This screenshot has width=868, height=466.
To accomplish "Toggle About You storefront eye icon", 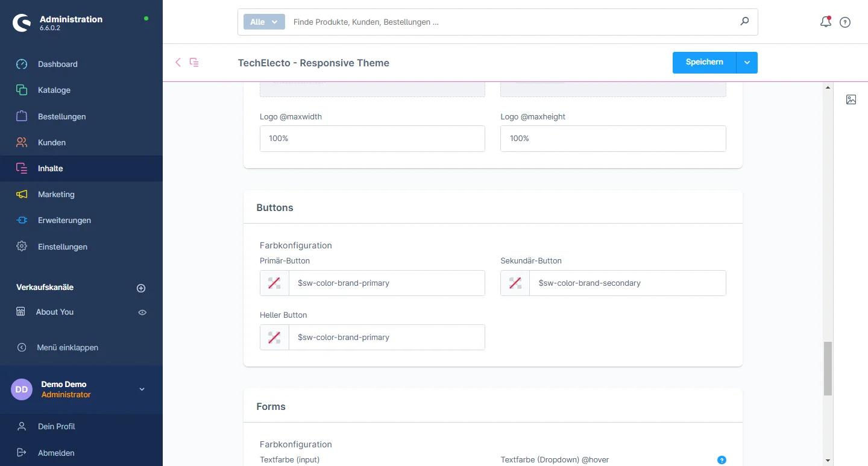I will 142,312.
